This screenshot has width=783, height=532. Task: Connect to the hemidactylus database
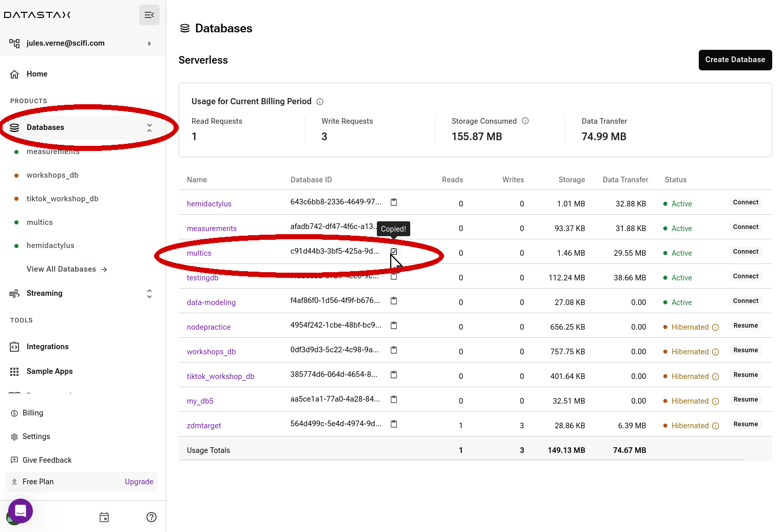pyautogui.click(x=746, y=202)
